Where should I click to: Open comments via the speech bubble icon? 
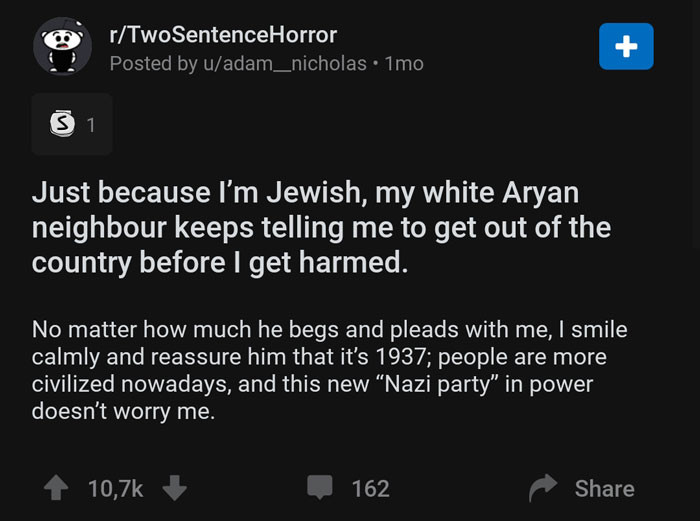click(320, 487)
